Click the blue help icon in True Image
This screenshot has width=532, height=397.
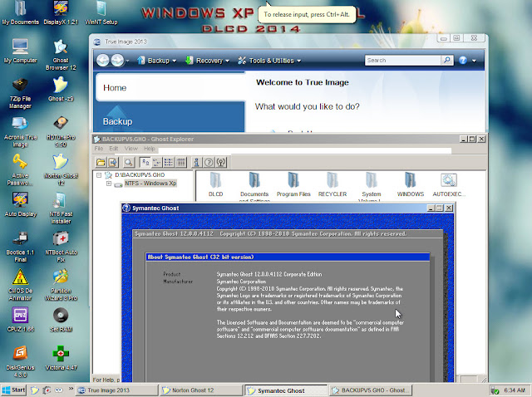463,61
